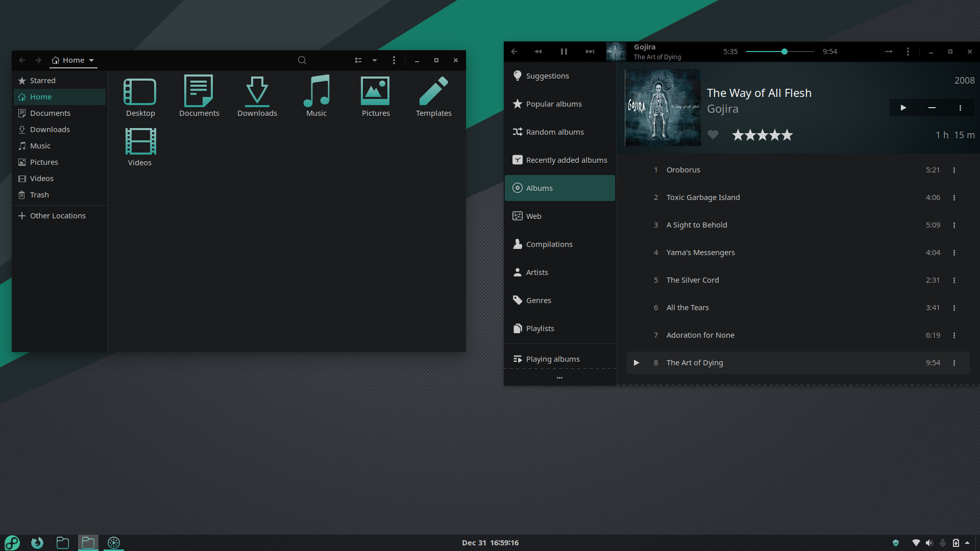Go back in file manager
This screenshot has width=980, height=551.
22,60
